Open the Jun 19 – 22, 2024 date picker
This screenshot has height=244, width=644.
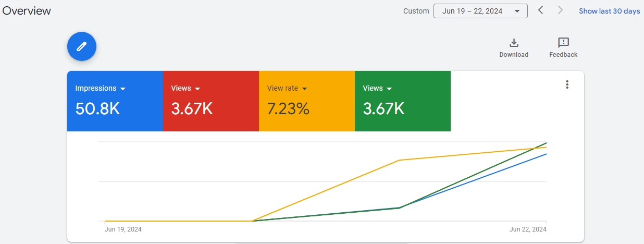click(480, 11)
